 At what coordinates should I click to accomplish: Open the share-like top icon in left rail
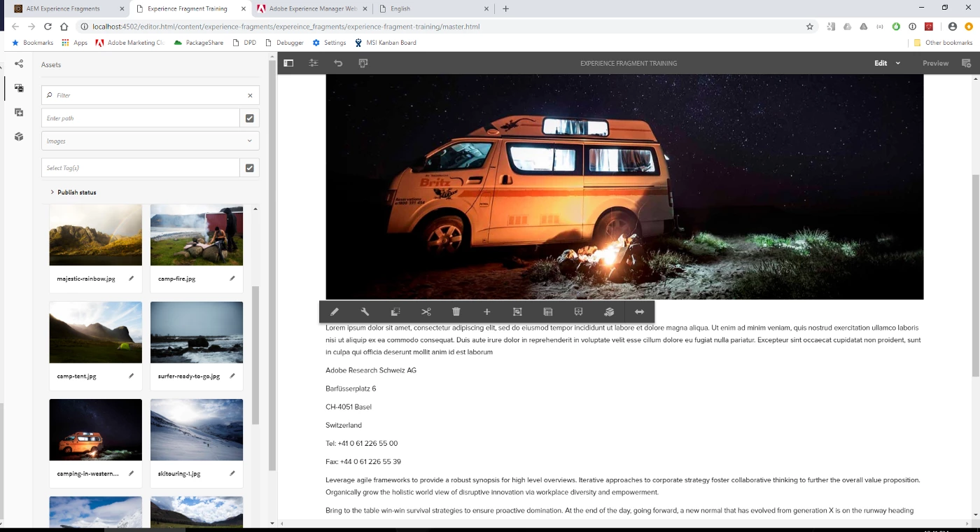tap(19, 64)
